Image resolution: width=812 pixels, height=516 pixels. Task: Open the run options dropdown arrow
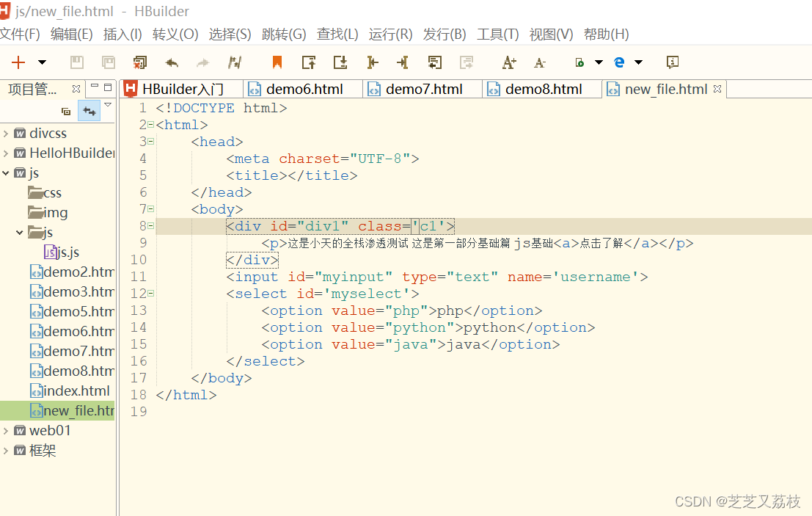599,62
